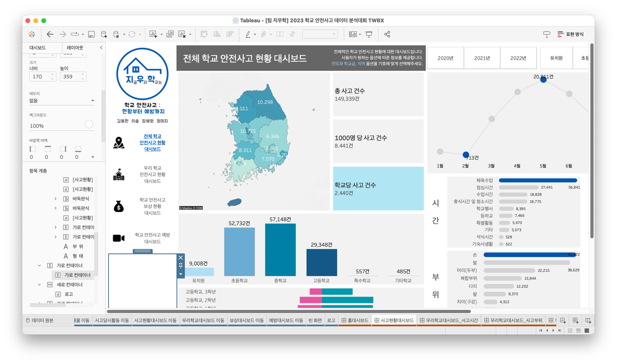
Task: Click the guided tooltip signpost icon
Action: point(546,34)
